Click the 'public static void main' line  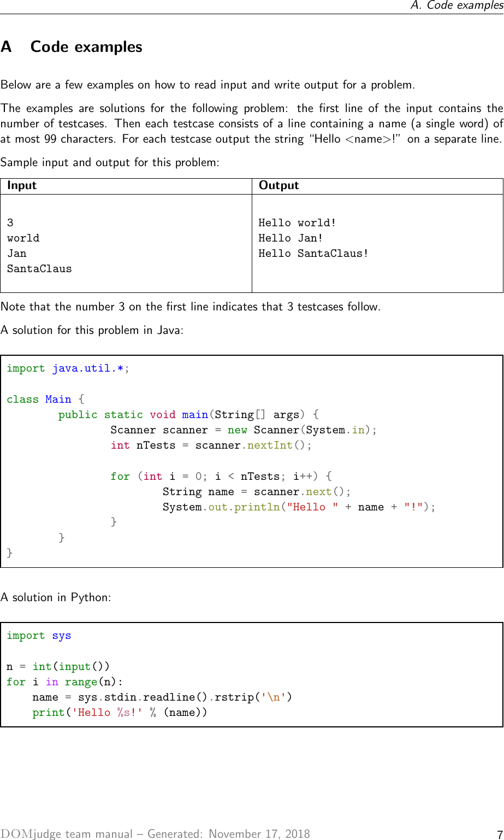189,415
